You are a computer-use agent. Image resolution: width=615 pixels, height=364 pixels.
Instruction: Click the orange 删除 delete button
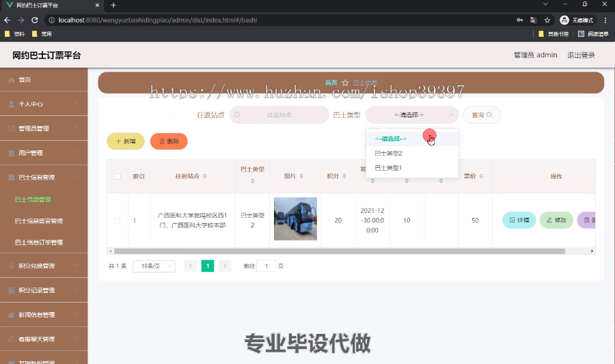169,141
